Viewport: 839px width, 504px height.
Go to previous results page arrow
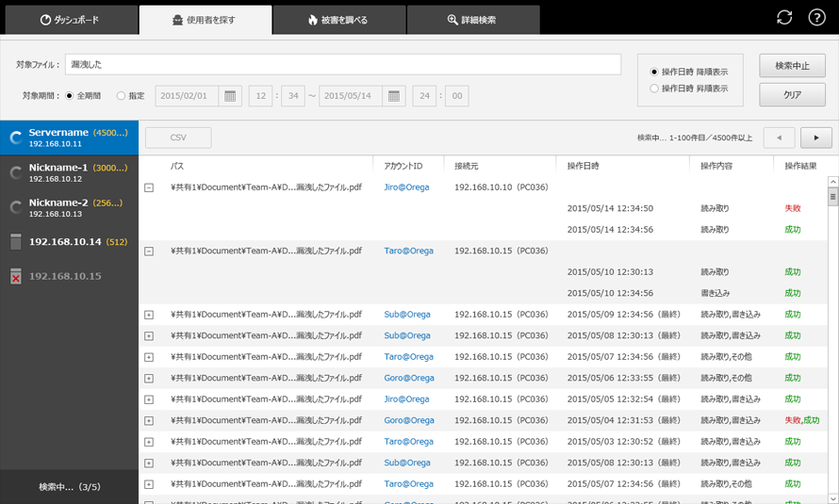pos(779,138)
